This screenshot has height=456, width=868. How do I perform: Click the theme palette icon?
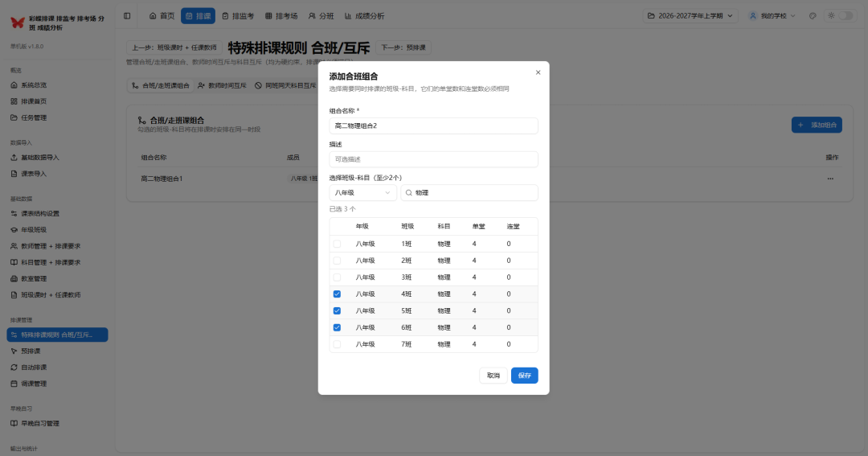(x=813, y=16)
